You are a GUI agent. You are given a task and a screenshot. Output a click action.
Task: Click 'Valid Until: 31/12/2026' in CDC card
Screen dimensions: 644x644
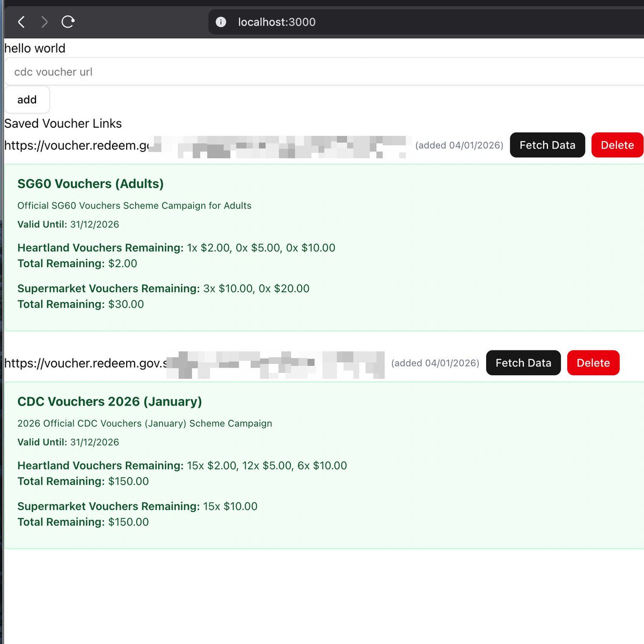click(68, 442)
